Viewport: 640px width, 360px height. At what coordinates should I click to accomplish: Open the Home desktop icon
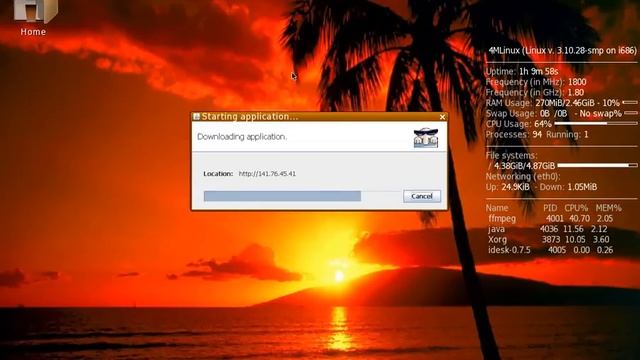[x=33, y=16]
